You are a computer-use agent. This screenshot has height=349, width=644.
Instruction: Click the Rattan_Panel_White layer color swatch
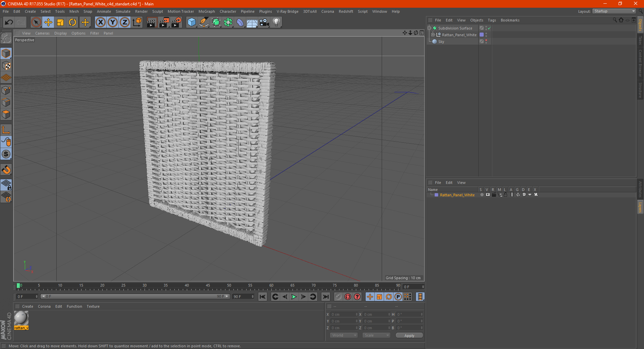coord(436,195)
